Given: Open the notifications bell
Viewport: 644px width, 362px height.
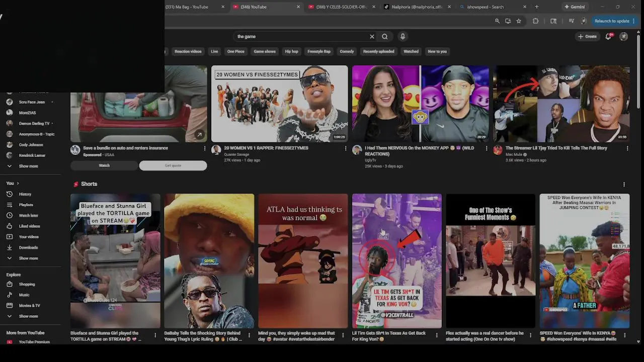Looking at the screenshot, I should point(608,36).
